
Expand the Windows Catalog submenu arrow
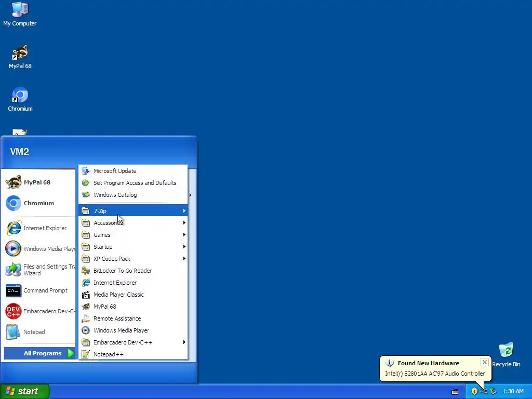[x=190, y=195]
